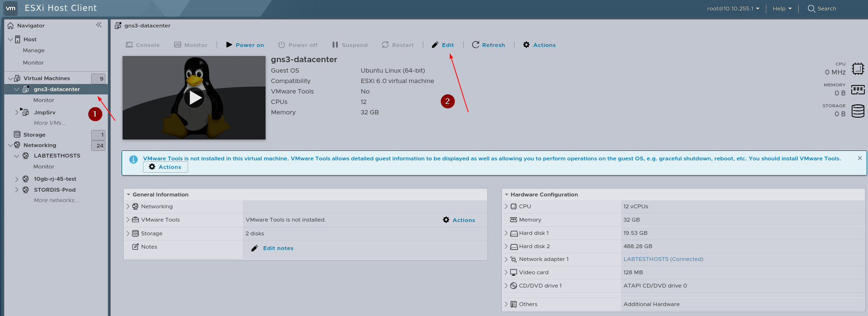The width and height of the screenshot is (868, 316).
Task: Click the pencil icon beside Edit notes
Action: coord(255,248)
